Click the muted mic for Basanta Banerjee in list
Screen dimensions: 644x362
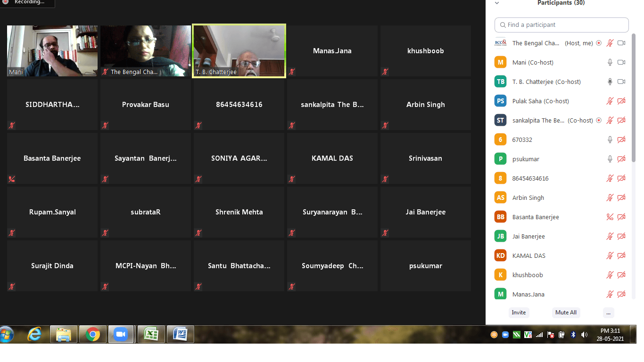(610, 217)
